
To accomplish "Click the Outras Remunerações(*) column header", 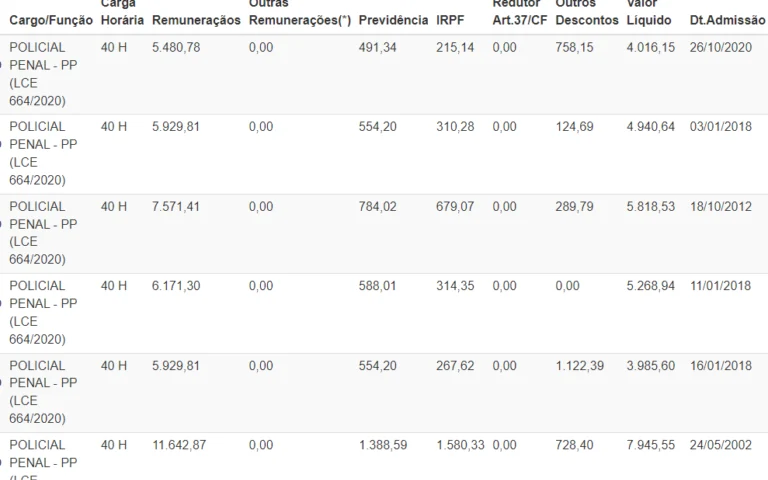I will [x=299, y=14].
